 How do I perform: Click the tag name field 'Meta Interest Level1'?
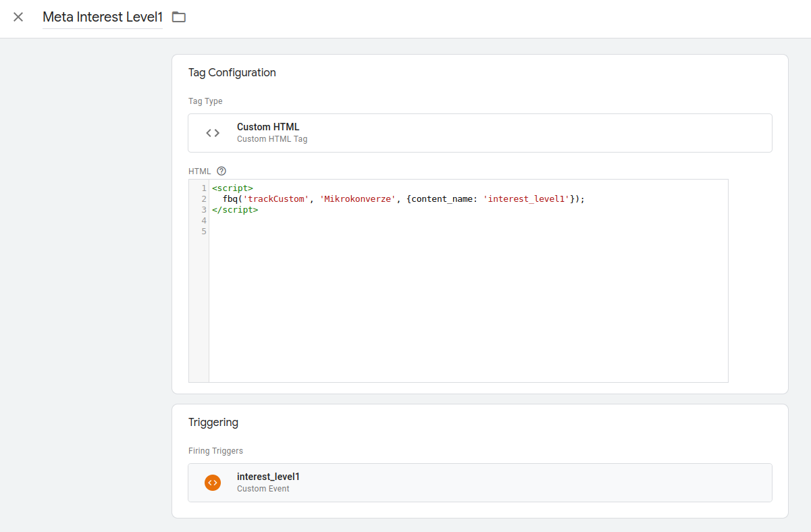(x=102, y=17)
